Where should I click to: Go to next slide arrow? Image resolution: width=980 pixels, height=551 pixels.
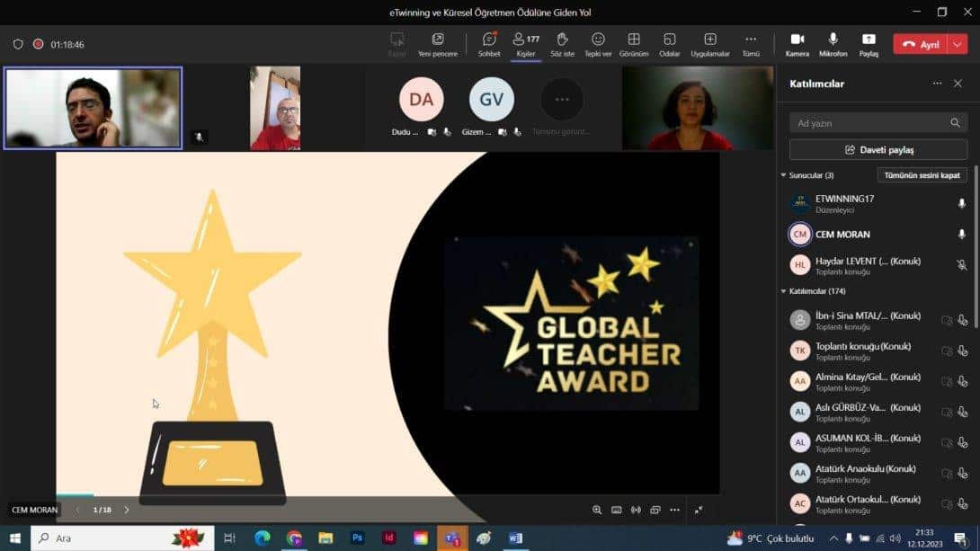127,510
